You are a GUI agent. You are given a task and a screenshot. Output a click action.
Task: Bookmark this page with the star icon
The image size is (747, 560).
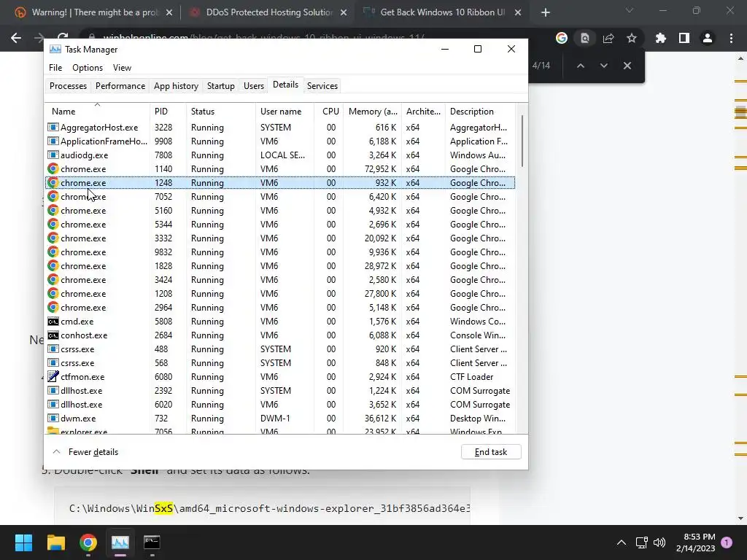tap(632, 38)
